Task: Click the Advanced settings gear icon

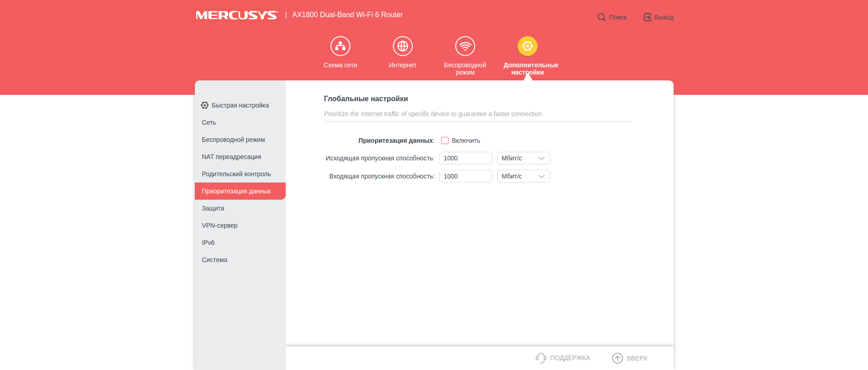Action: pyautogui.click(x=527, y=46)
